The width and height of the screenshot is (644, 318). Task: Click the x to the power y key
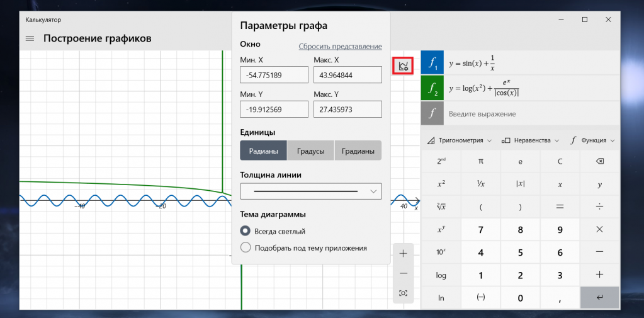click(441, 230)
